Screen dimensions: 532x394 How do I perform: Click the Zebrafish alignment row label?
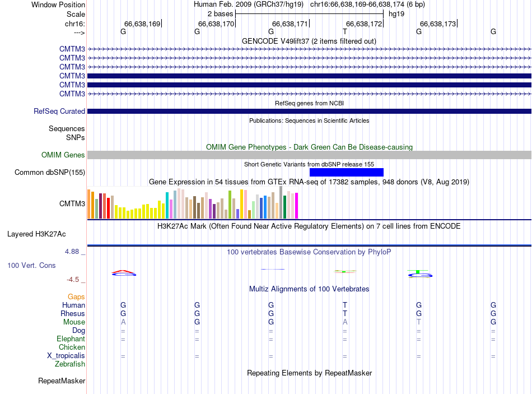70,364
